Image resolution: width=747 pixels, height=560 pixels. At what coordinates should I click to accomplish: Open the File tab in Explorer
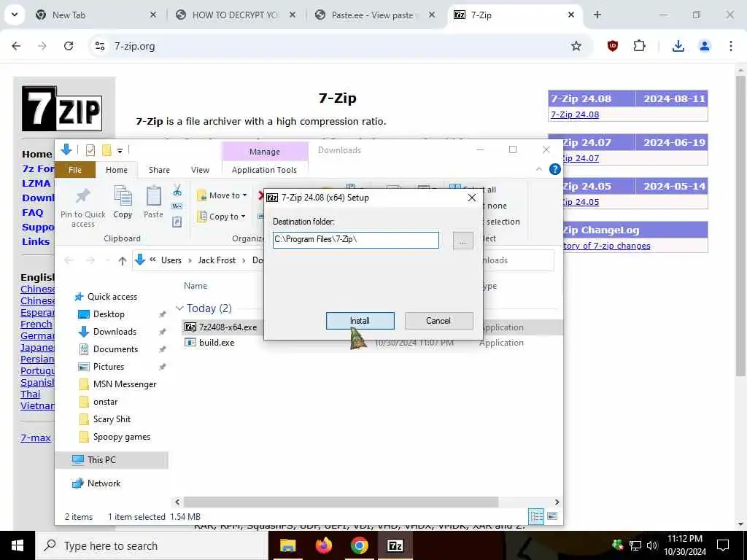[x=75, y=170]
